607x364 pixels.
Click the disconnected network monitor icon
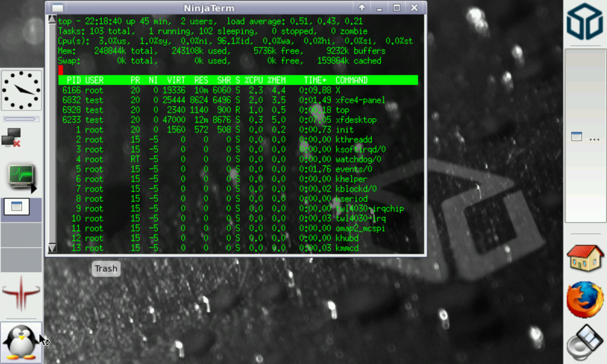[11, 138]
